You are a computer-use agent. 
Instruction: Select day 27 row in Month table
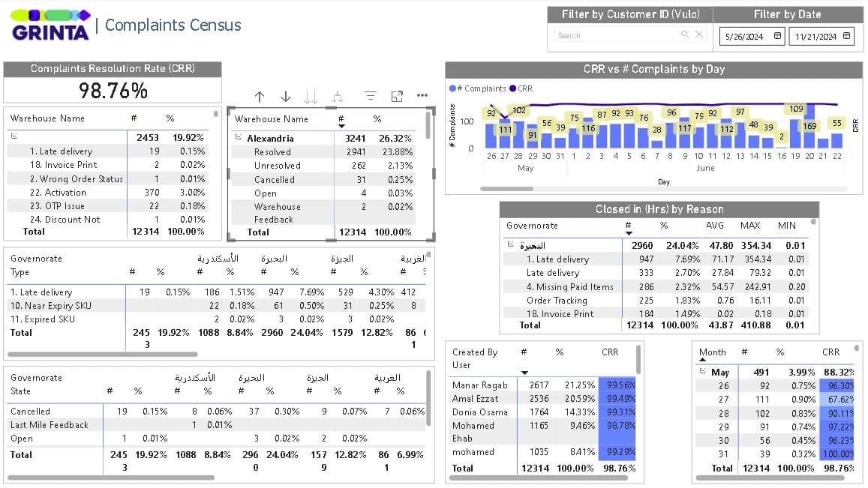[775, 399]
